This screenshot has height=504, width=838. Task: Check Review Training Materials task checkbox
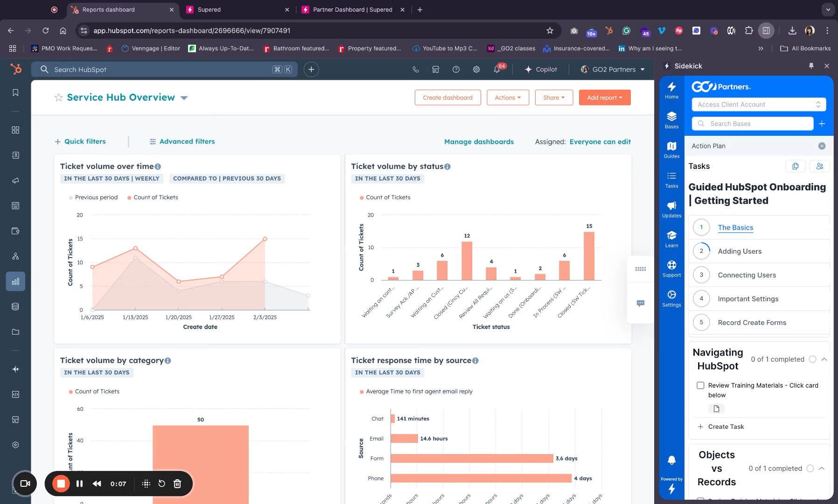tap(700, 385)
